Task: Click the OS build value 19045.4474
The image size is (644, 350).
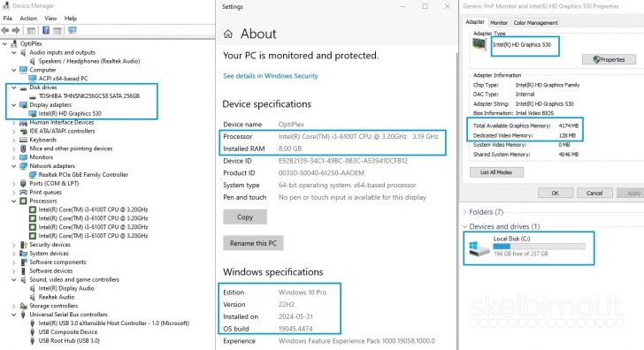Action: tap(295, 329)
